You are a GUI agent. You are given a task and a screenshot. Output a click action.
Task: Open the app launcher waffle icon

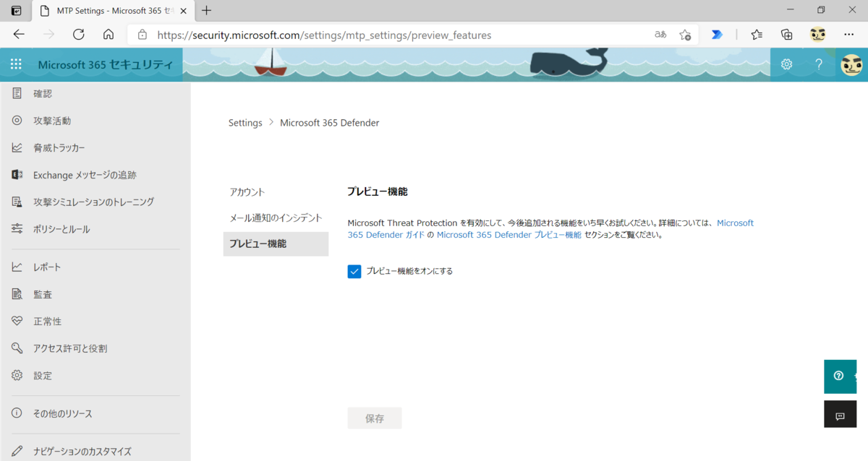click(16, 64)
